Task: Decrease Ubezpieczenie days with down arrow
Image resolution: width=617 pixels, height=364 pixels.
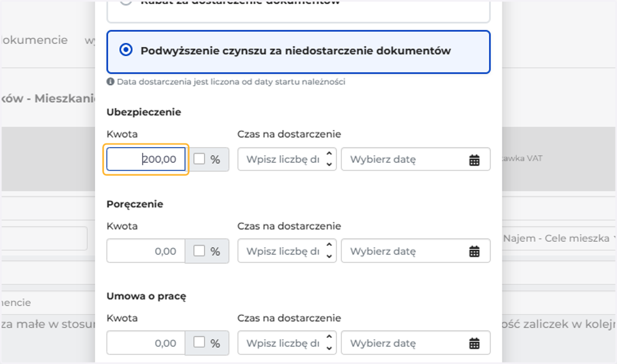Action: click(x=329, y=165)
